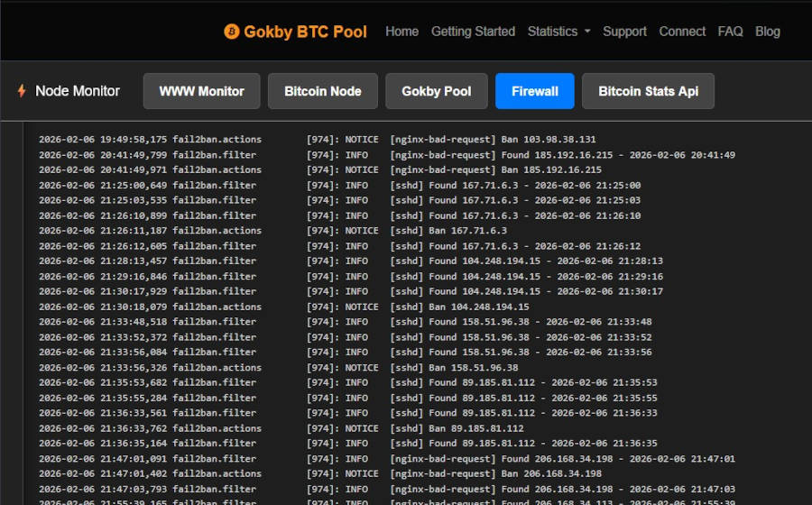
Task: Select log line 'Ban 185.192.16.215'
Action: pos(320,170)
